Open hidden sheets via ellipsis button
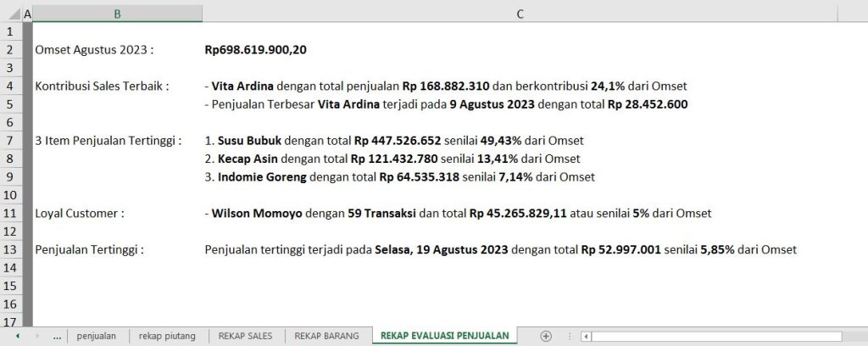This screenshot has height=346, width=868. click(57, 336)
